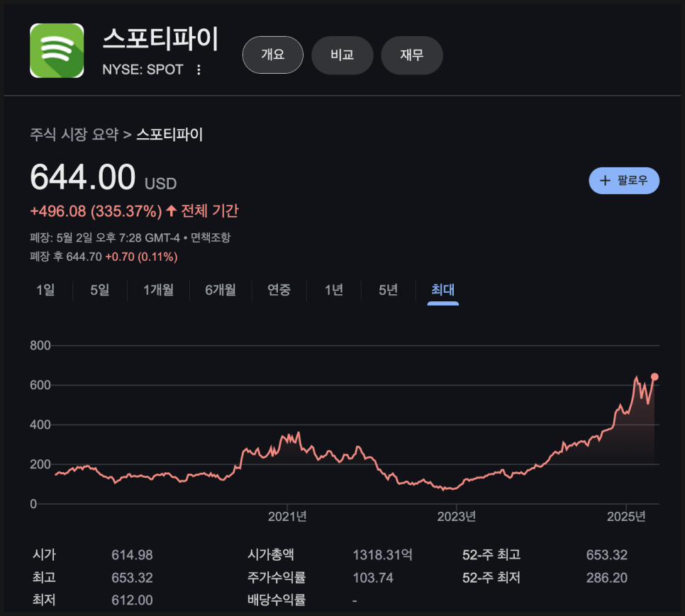This screenshot has width=685, height=616.
Task: Switch chart range to 1일
Action: point(45,290)
